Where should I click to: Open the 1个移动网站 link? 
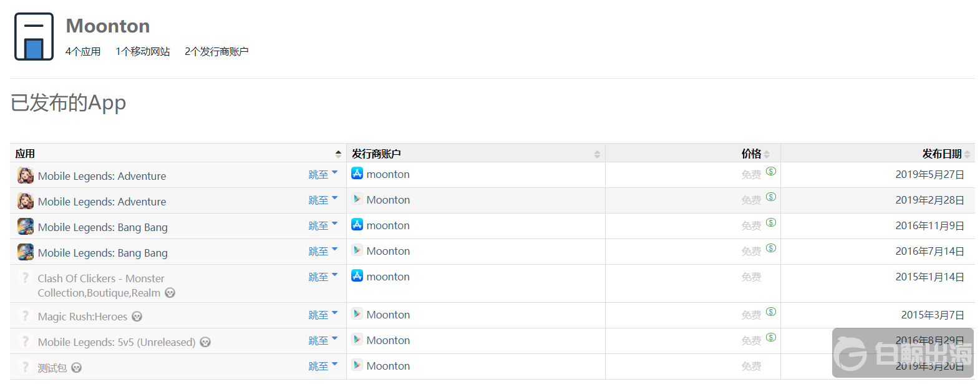pyautogui.click(x=143, y=51)
